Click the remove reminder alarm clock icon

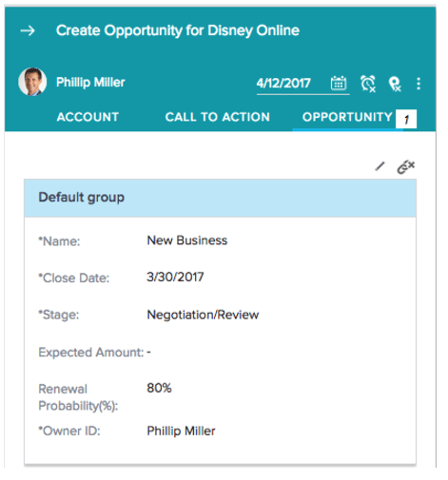(x=368, y=84)
